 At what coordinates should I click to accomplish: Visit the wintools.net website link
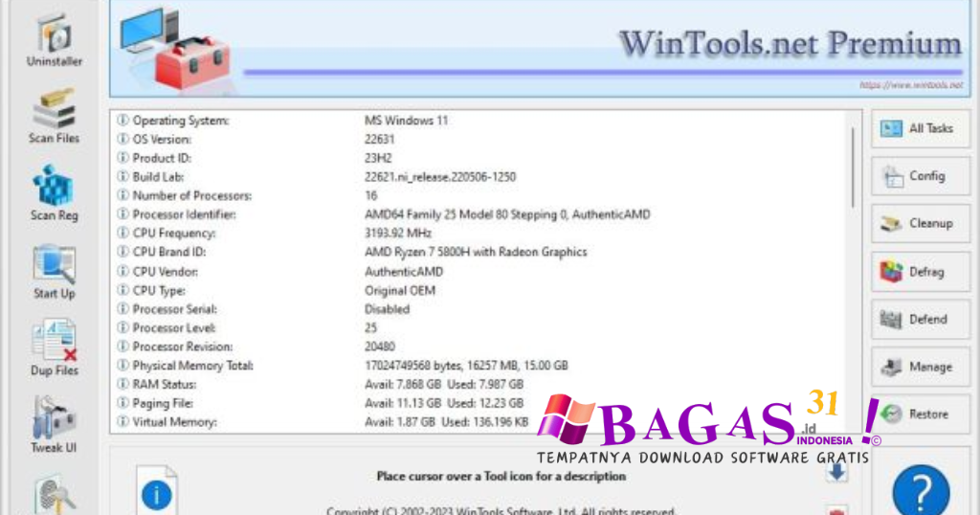click(x=911, y=85)
